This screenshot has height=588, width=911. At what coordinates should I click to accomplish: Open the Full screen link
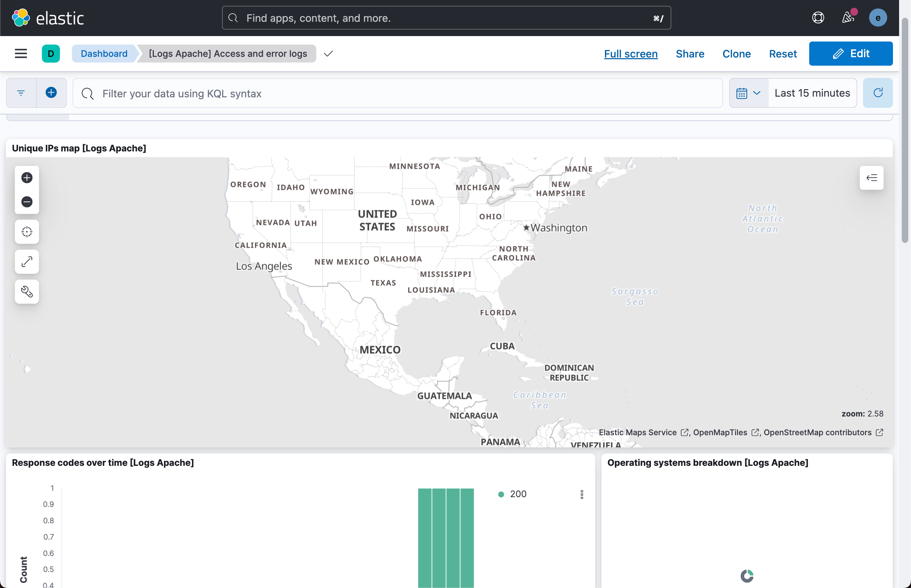pyautogui.click(x=630, y=54)
